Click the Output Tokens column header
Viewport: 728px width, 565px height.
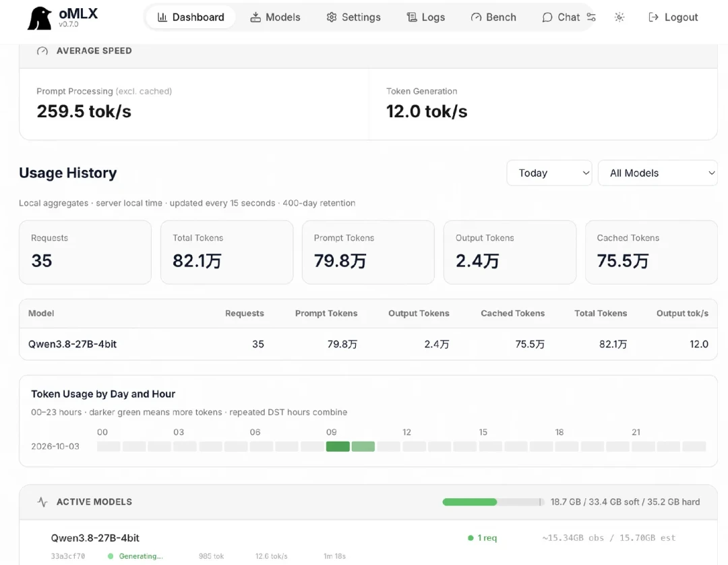tap(419, 314)
